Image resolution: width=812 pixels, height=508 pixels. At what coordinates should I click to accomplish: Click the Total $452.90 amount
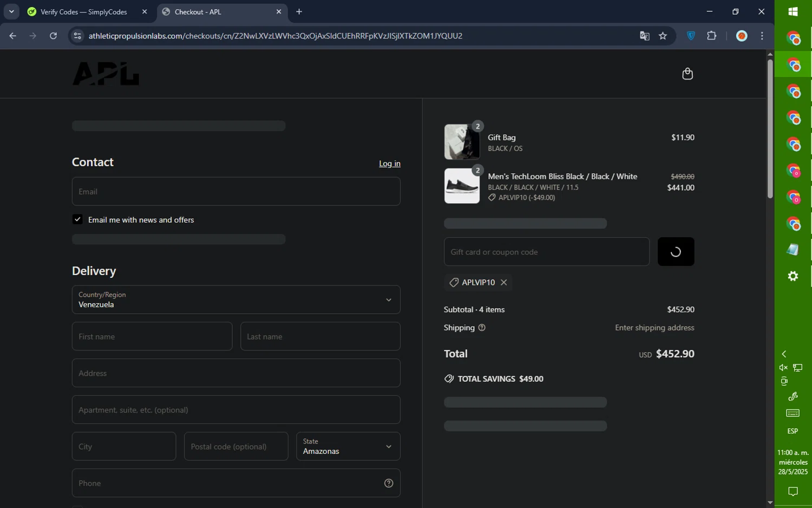pyautogui.click(x=675, y=354)
